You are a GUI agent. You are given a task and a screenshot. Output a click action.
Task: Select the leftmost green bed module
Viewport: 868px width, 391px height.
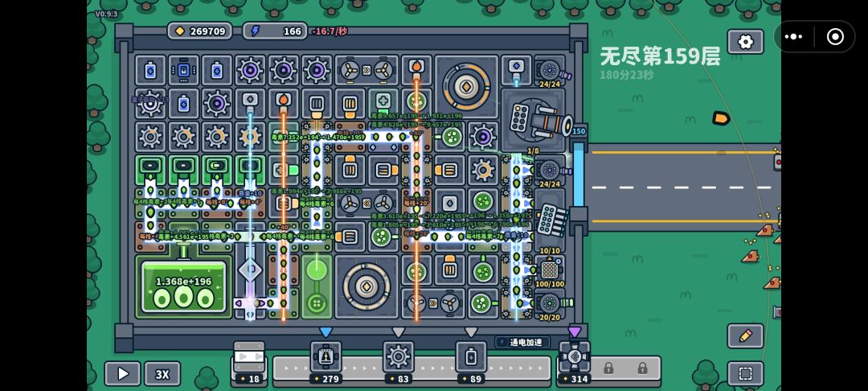[x=150, y=170]
